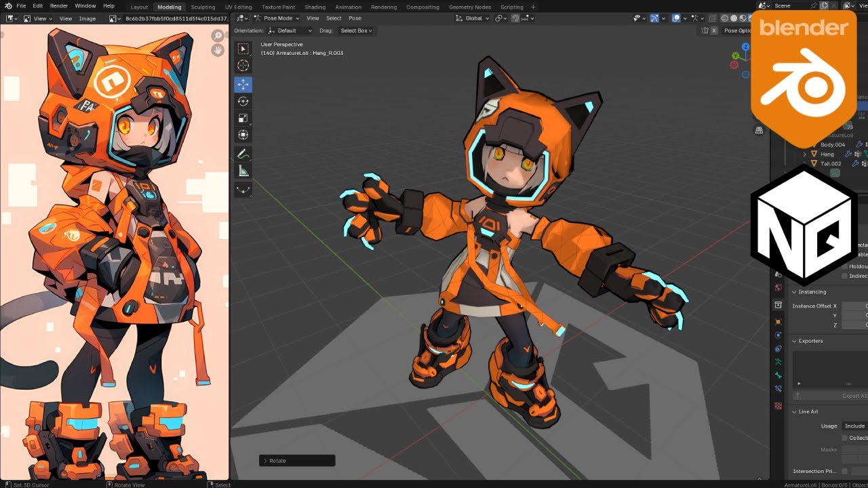This screenshot has height=488, width=868.
Task: Enable the Indirect Only checkbox
Action: [845, 276]
